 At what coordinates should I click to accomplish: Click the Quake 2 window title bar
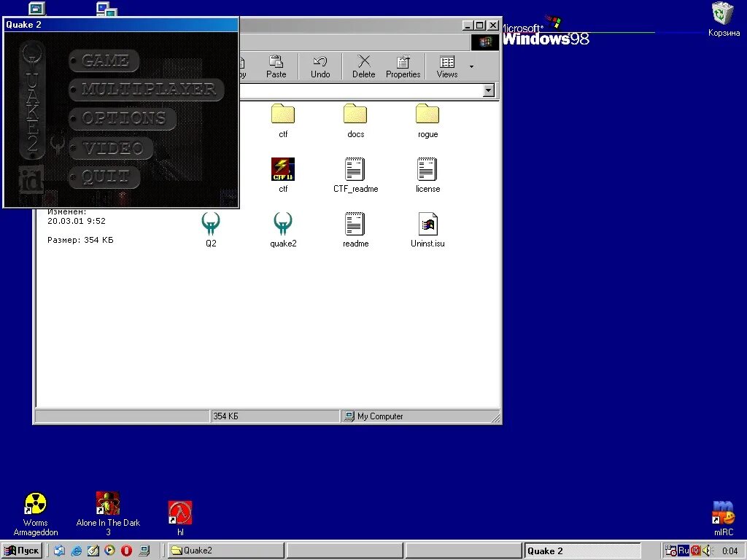[x=120, y=25]
